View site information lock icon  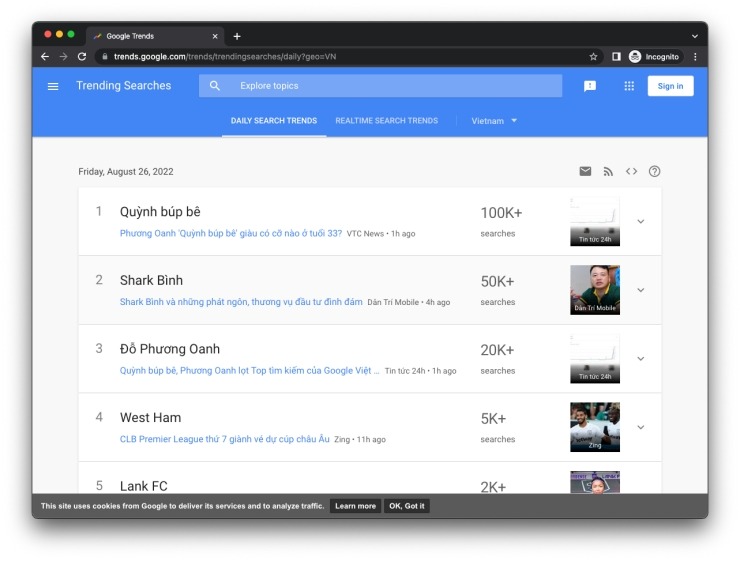coord(104,57)
